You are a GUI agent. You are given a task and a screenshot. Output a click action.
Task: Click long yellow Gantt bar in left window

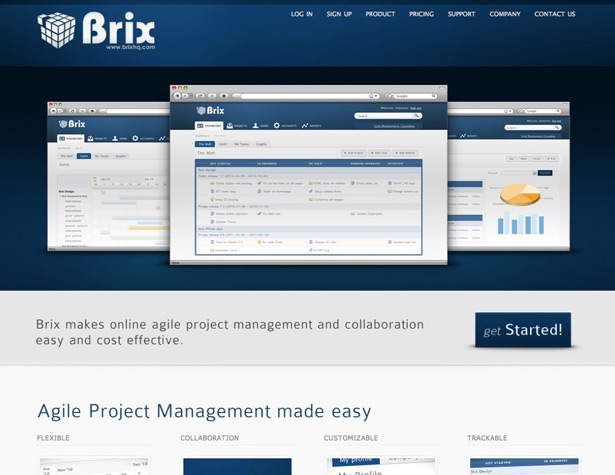[x=149, y=228]
